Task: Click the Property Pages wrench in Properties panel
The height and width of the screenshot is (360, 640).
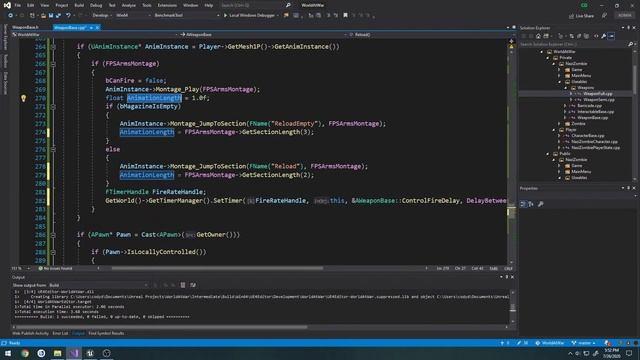Action: point(541,204)
